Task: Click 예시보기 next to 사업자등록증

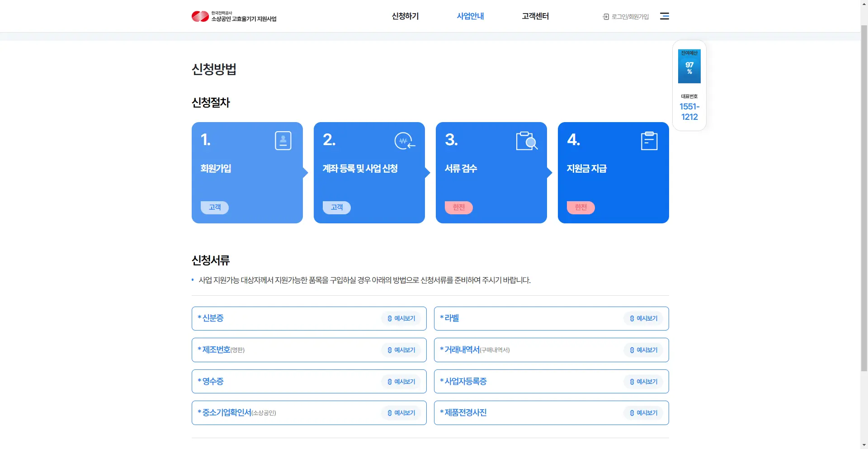Action: pyautogui.click(x=644, y=381)
